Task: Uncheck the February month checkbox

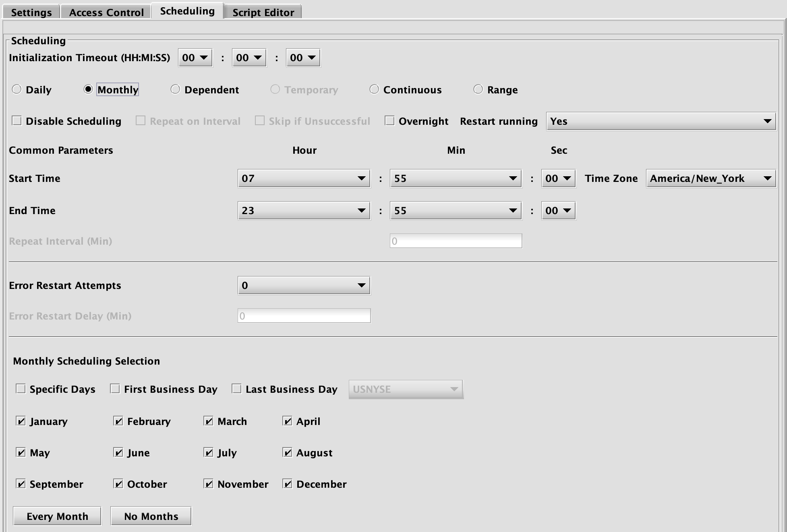Action: pos(118,421)
